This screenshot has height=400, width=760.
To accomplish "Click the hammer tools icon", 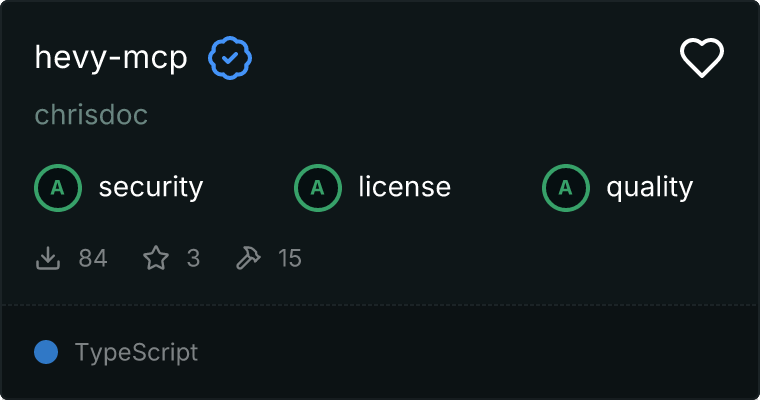I will click(x=247, y=259).
